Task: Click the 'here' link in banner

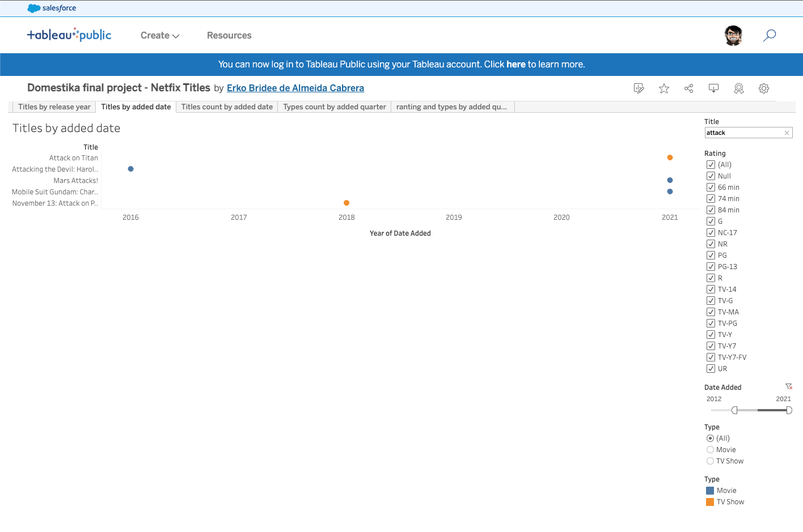Action: 515,65
